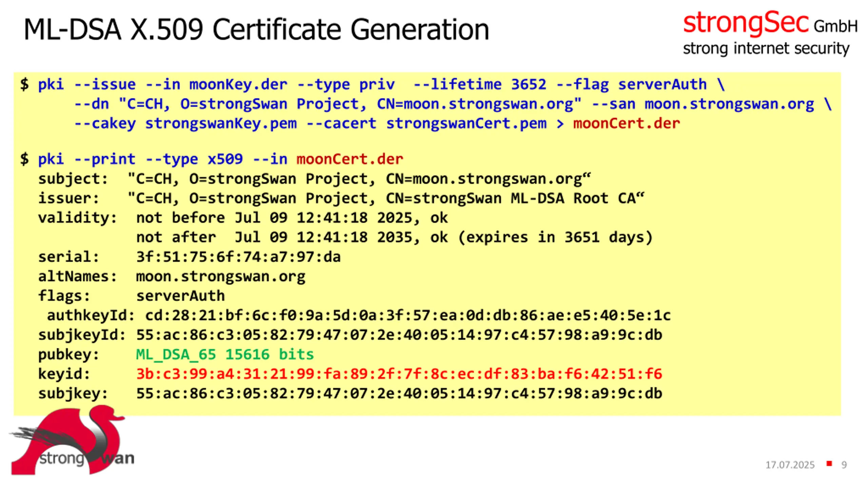Click the 'not after Jul 09 2035' validity line
Viewport: 868px width, 488px height.
tap(394, 237)
